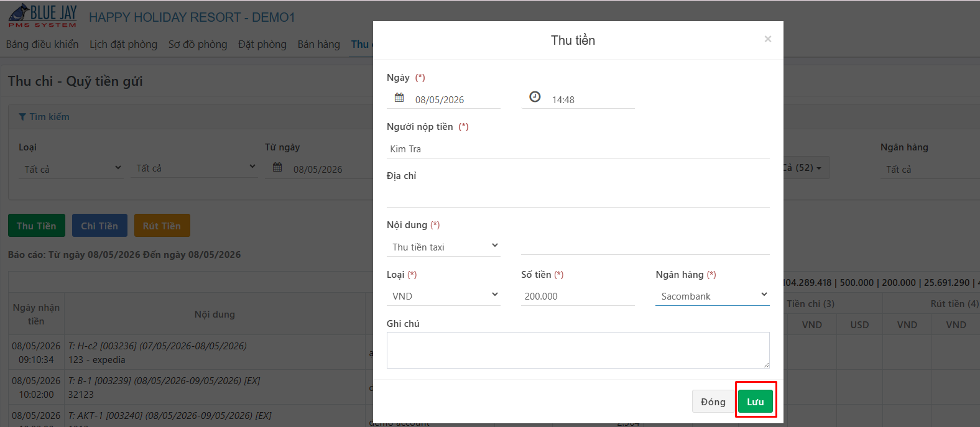Click the orange Rút Tiền button

(162, 226)
